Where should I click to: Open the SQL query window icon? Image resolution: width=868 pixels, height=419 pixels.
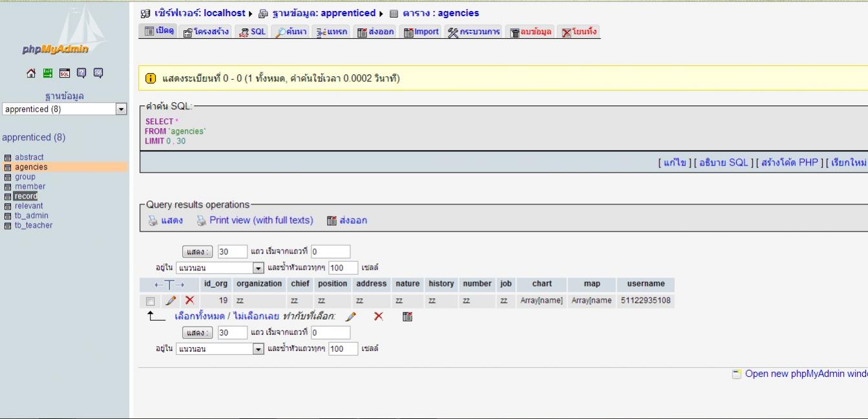click(64, 74)
